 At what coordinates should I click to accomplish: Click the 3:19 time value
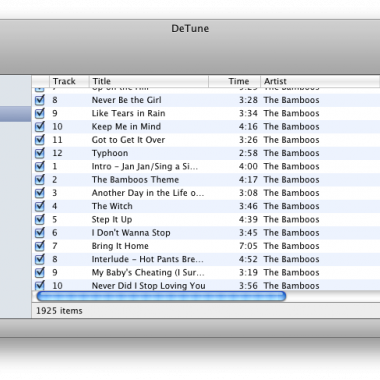248,272
